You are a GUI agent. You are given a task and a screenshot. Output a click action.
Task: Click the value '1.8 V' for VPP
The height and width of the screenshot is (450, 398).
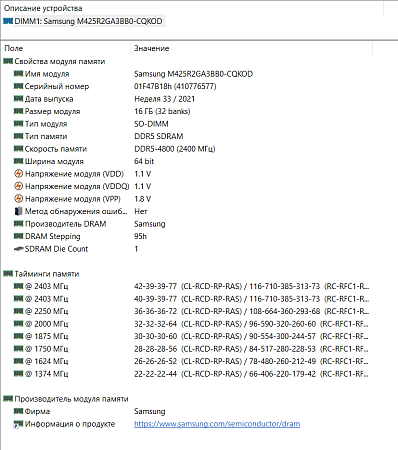[x=142, y=199]
